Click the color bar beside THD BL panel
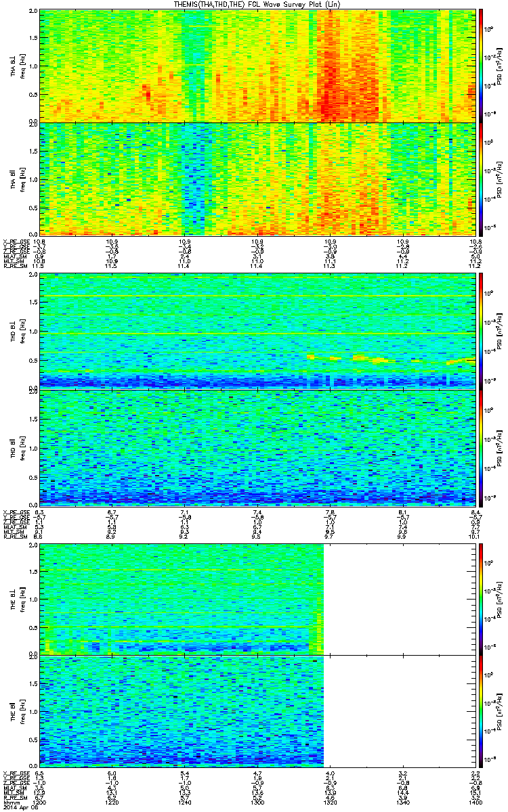The width and height of the screenshot is (508, 812). (x=482, y=331)
